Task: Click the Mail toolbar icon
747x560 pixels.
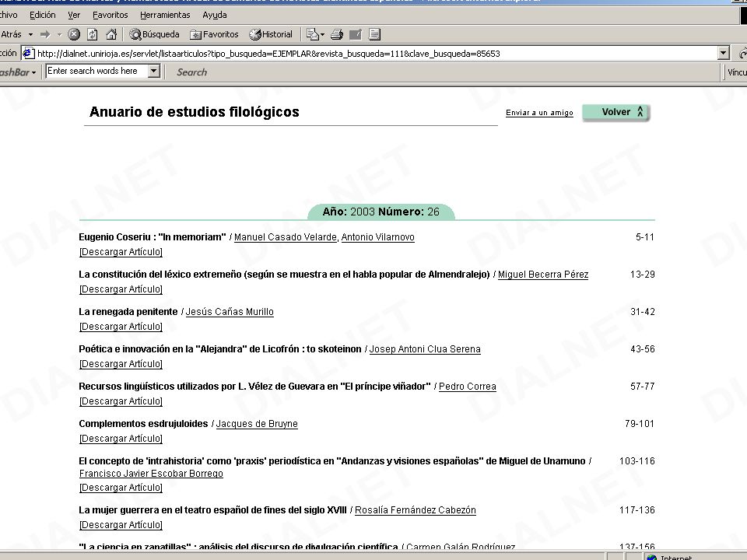Action: pos(313,34)
